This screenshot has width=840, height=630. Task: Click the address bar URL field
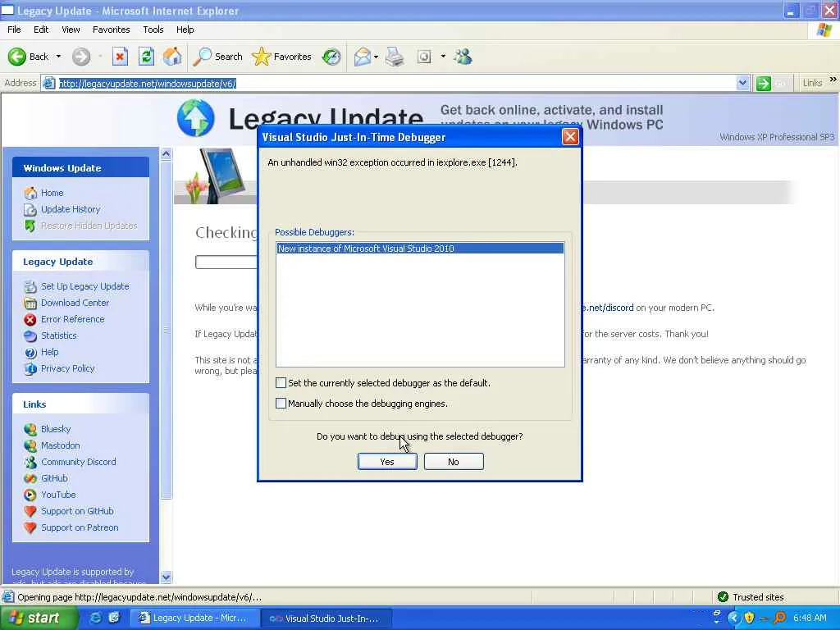pos(396,83)
